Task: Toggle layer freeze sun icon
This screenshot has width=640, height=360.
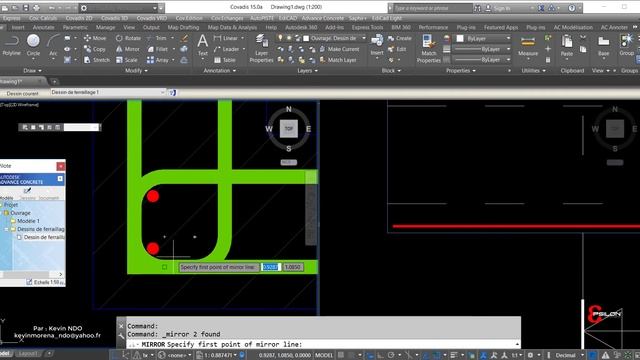Action: click(x=289, y=38)
